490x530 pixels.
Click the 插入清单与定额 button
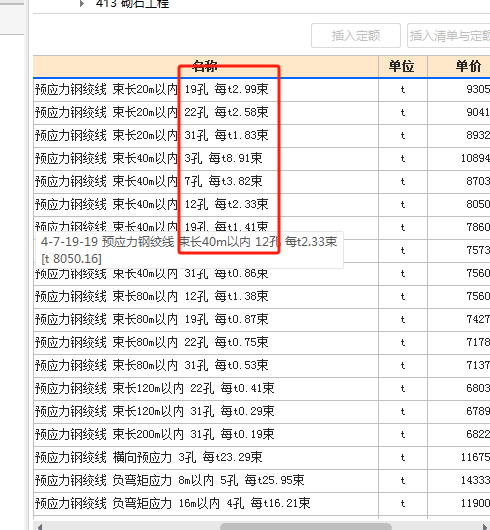449,35
